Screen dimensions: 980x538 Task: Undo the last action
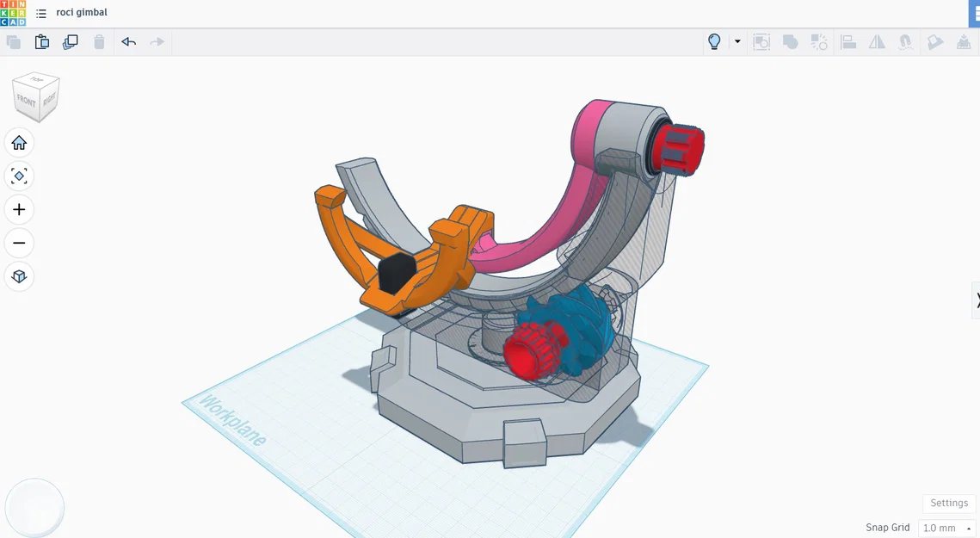pos(128,41)
